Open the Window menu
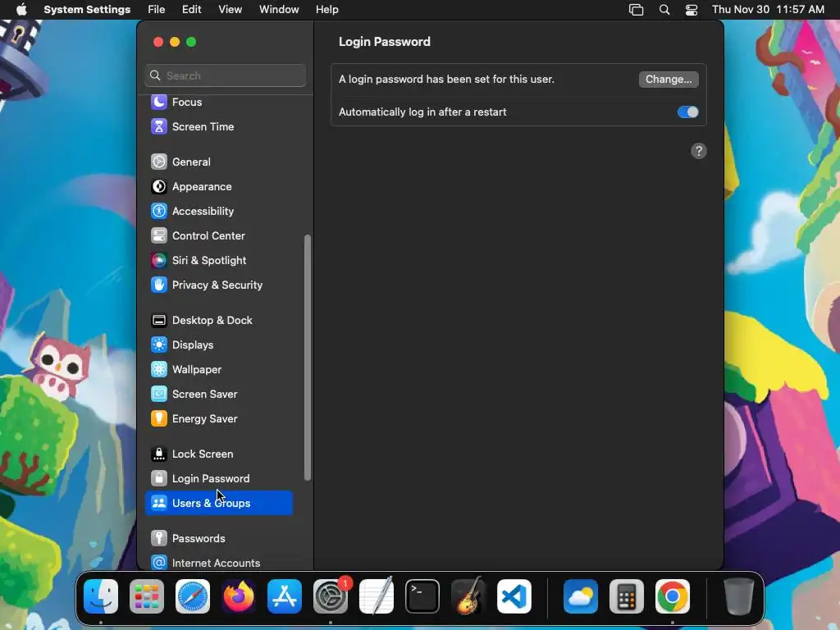Image resolution: width=840 pixels, height=630 pixels. 279,10
